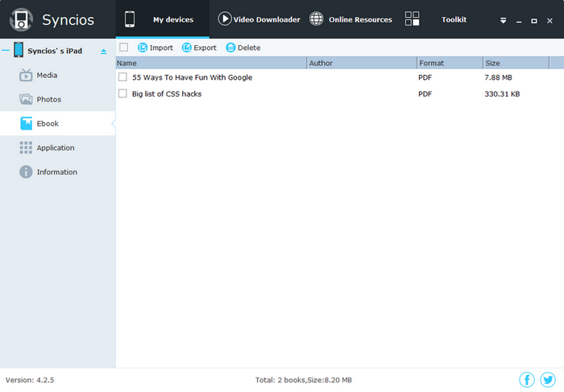Screen dimensions: 564x392
Task: Maximize the Syncios window
Action: point(534,21)
